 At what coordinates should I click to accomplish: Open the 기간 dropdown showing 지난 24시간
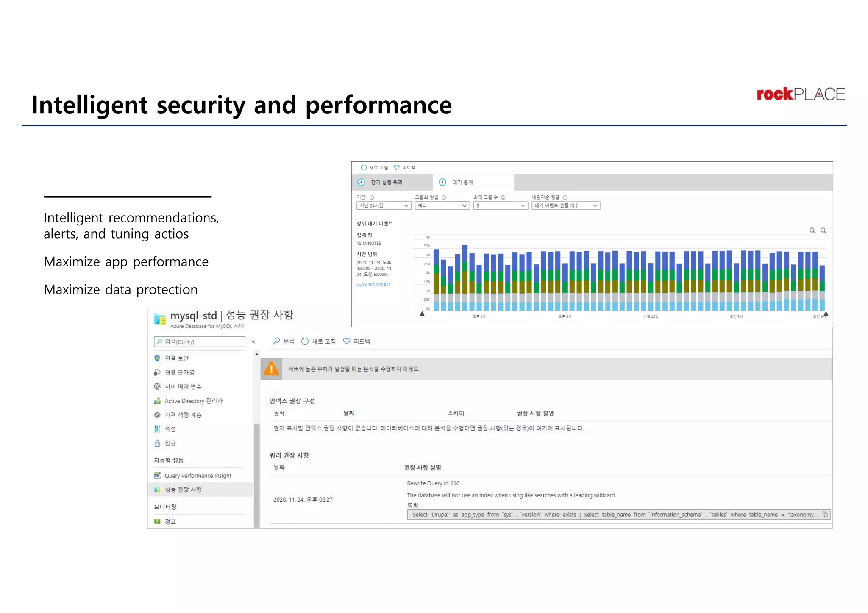[x=384, y=206]
